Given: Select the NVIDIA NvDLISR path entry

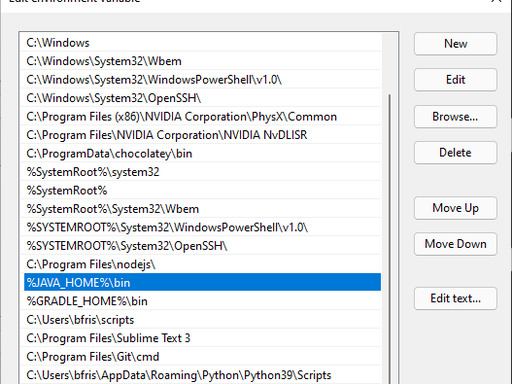Looking at the screenshot, I should [202, 135].
